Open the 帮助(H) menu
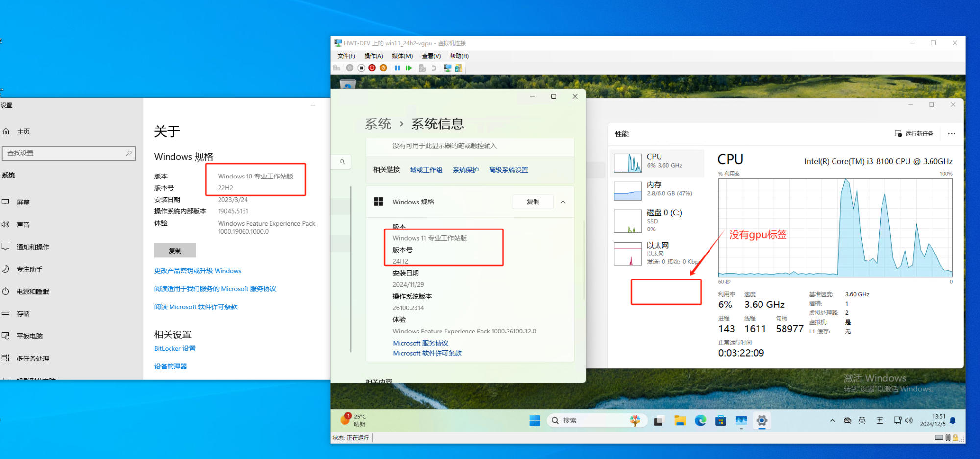This screenshot has width=980, height=459. [460, 56]
